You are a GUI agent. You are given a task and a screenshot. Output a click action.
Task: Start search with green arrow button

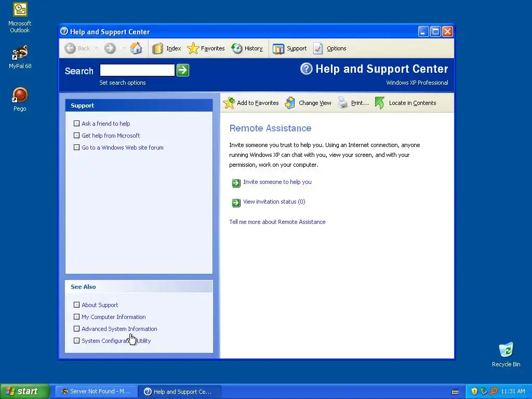pyautogui.click(x=183, y=70)
